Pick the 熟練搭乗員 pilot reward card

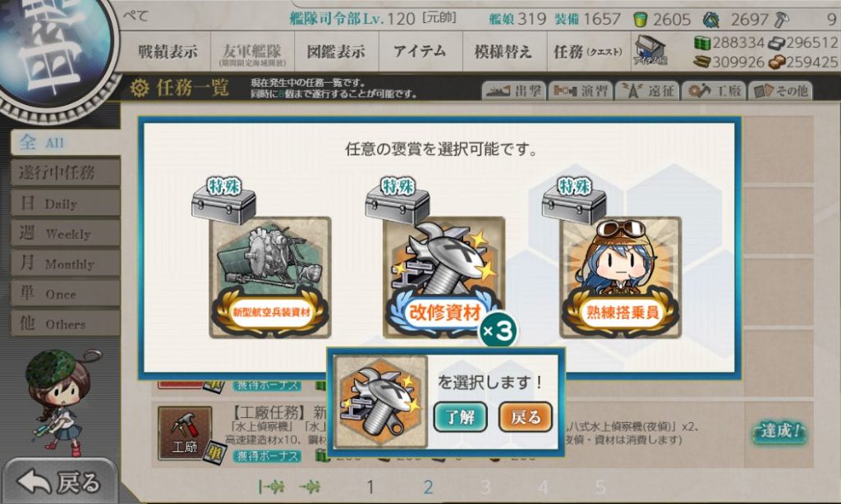(620, 277)
